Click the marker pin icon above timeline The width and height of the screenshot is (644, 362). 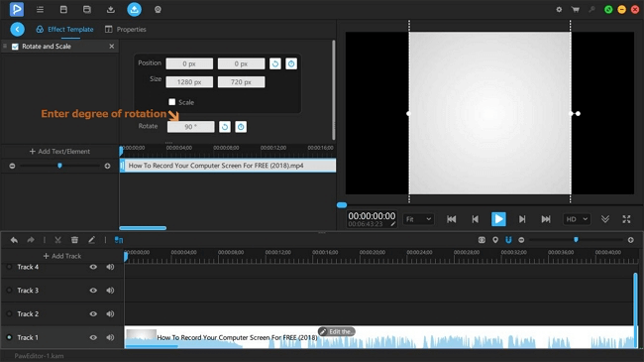pos(495,240)
